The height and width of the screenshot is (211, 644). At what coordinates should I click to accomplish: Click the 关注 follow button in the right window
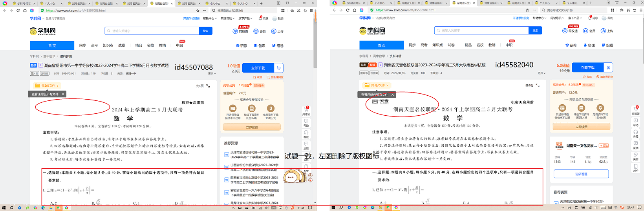604,146
